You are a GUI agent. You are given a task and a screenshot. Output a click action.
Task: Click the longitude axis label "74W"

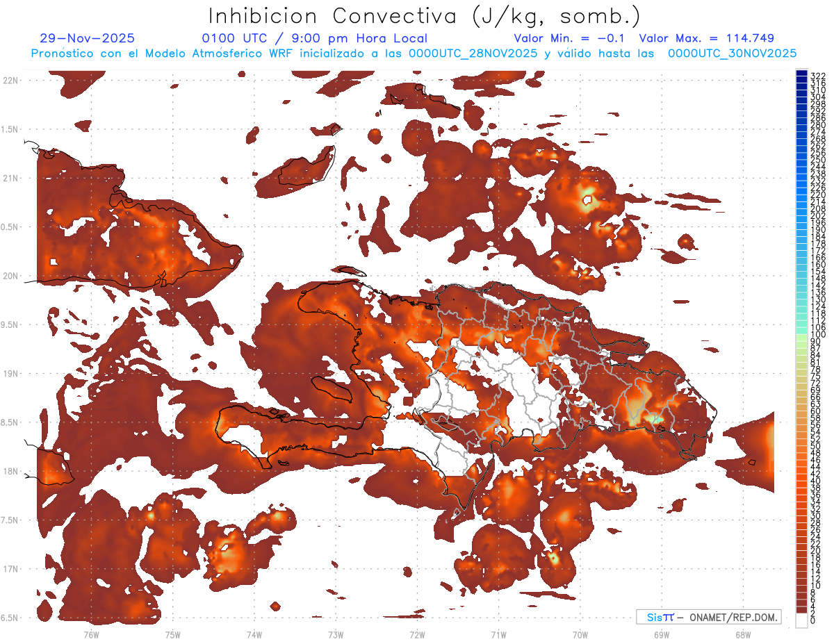(254, 634)
